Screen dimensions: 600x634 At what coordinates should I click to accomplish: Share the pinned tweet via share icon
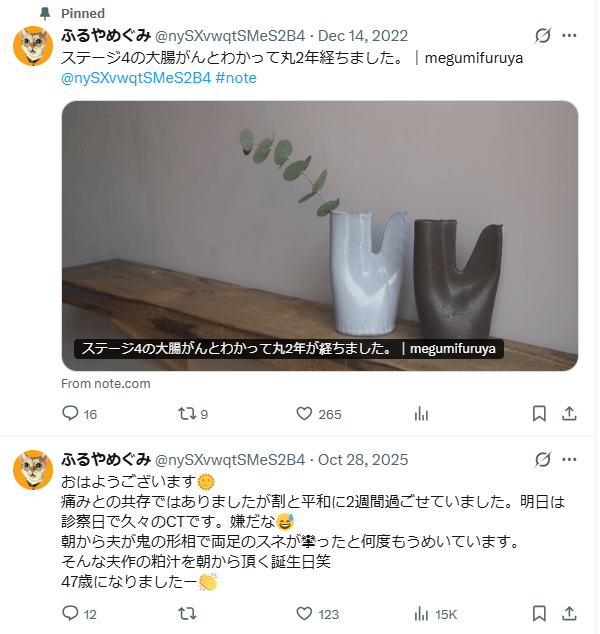tap(569, 414)
